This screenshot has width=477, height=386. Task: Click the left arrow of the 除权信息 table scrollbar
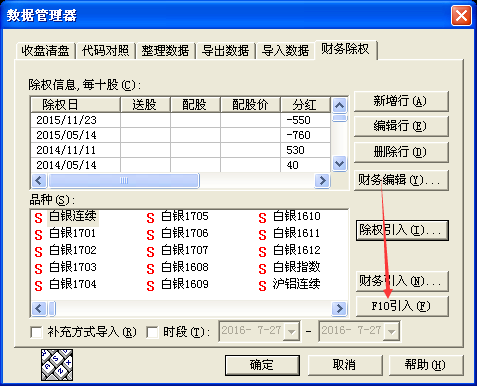click(39, 181)
